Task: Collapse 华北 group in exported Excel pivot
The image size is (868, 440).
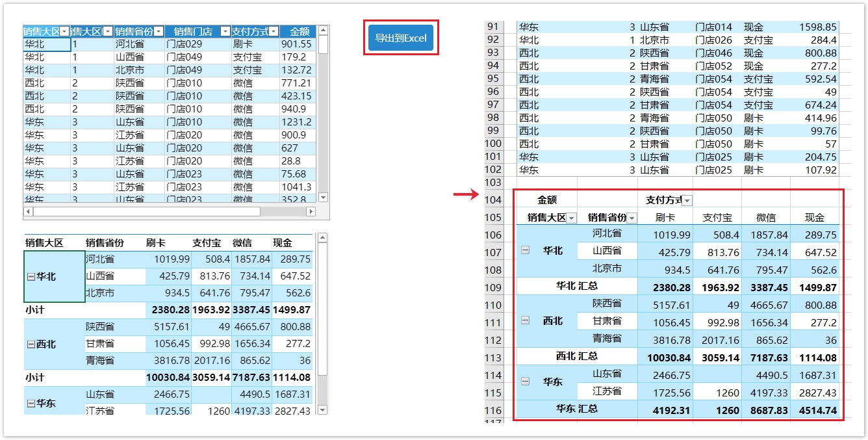Action: click(x=525, y=250)
